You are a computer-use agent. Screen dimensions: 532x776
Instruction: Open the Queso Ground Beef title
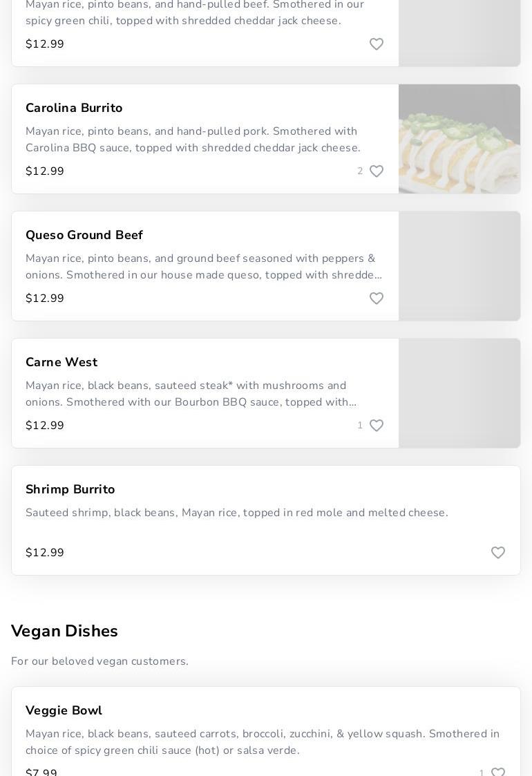tap(84, 235)
